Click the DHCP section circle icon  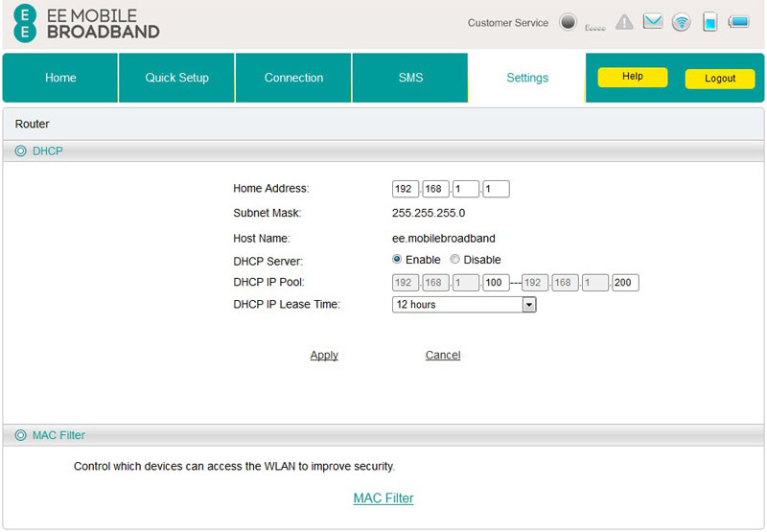click(20, 151)
